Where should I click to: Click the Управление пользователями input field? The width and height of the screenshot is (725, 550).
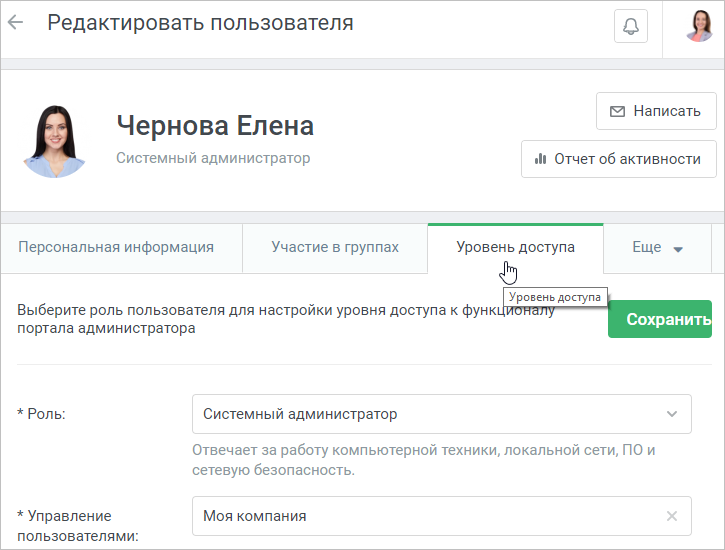pos(442,516)
